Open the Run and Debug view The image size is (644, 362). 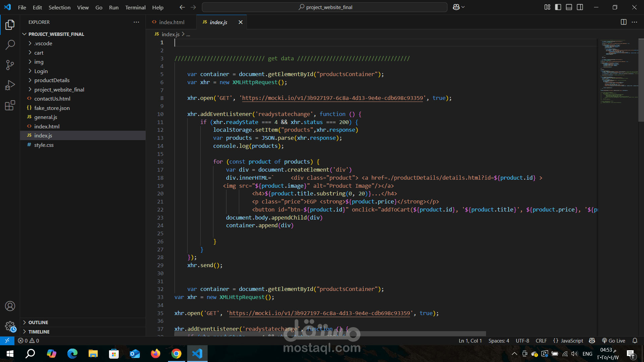[10, 85]
